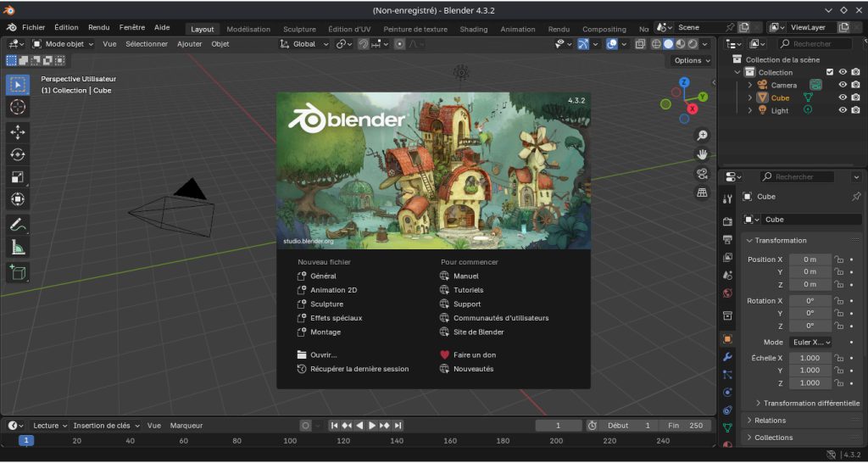This screenshot has width=868, height=463.
Task: Open the Fichier menu
Action: tap(33, 27)
